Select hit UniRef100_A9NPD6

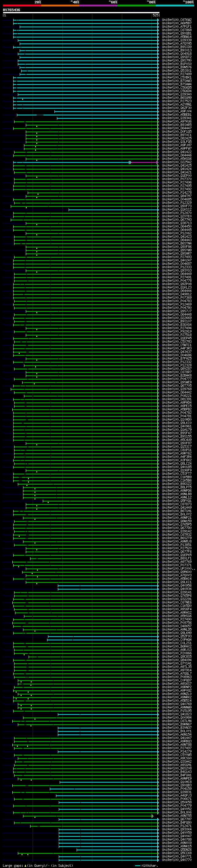click(x=177, y=491)
